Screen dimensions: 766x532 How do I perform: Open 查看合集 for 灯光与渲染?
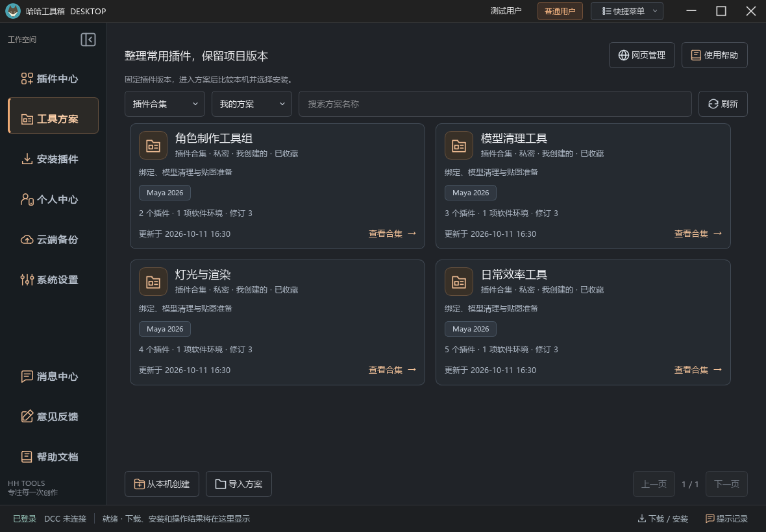pyautogui.click(x=392, y=370)
